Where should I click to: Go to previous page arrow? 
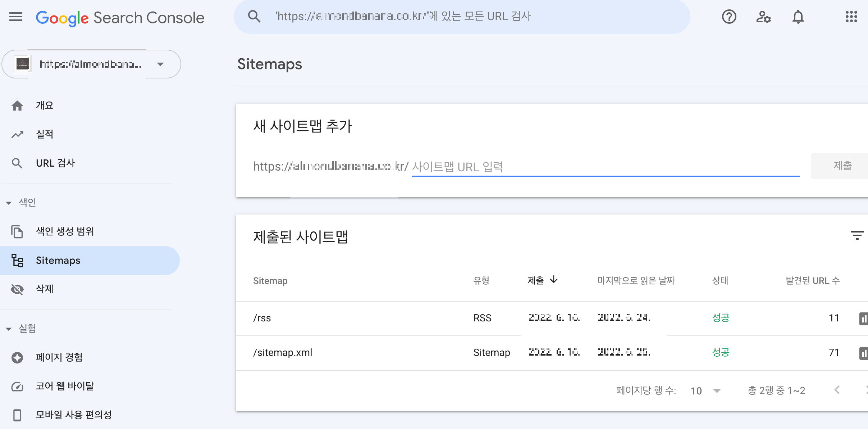837,390
